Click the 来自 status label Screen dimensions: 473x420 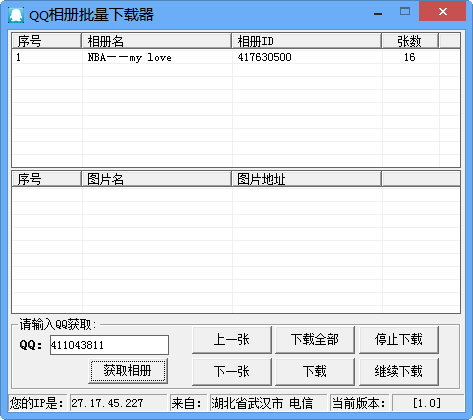point(187,403)
